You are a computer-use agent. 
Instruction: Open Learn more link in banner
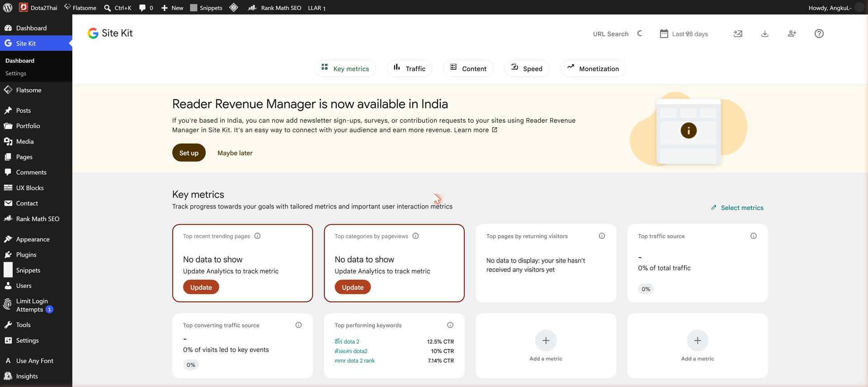pyautogui.click(x=476, y=130)
